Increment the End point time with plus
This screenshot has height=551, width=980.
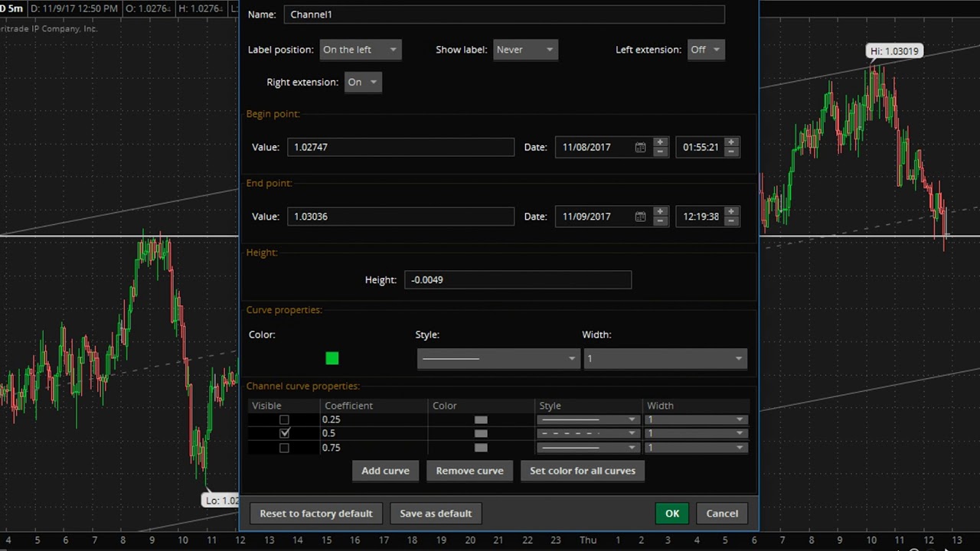click(x=731, y=212)
